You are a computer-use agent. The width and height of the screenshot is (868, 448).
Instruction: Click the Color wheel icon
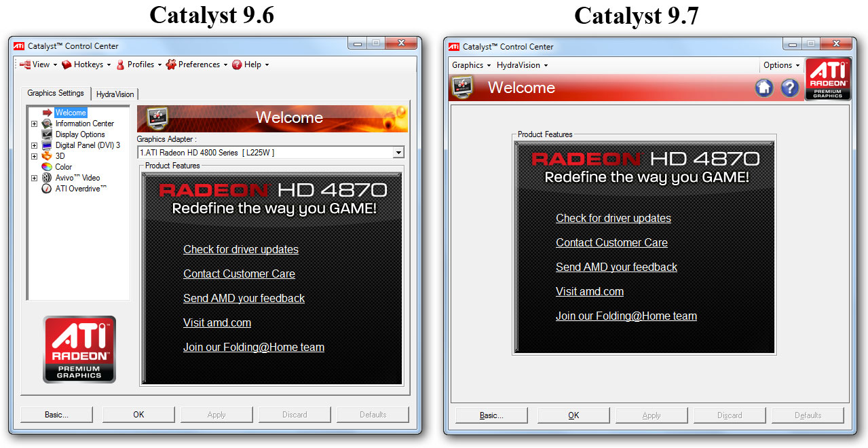pos(47,167)
